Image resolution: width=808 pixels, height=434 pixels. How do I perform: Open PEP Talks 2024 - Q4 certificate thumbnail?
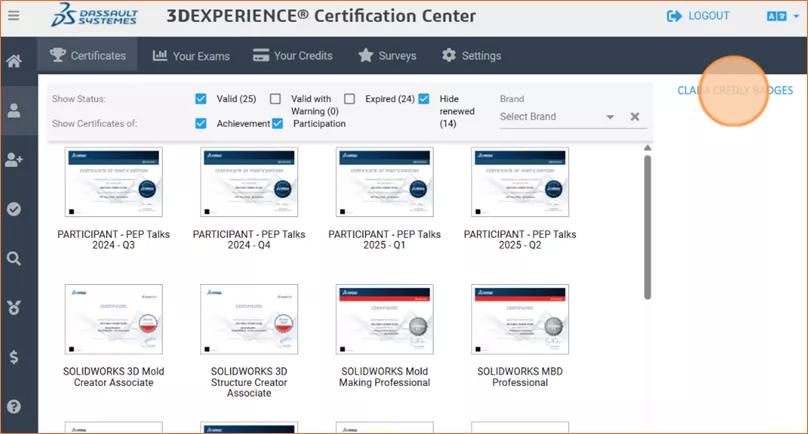click(249, 182)
